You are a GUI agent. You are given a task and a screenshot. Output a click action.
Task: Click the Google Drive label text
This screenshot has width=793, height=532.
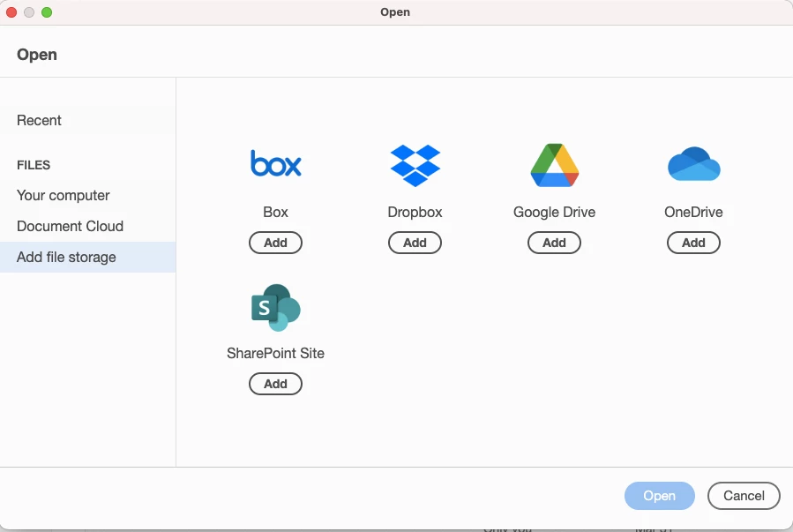(554, 212)
